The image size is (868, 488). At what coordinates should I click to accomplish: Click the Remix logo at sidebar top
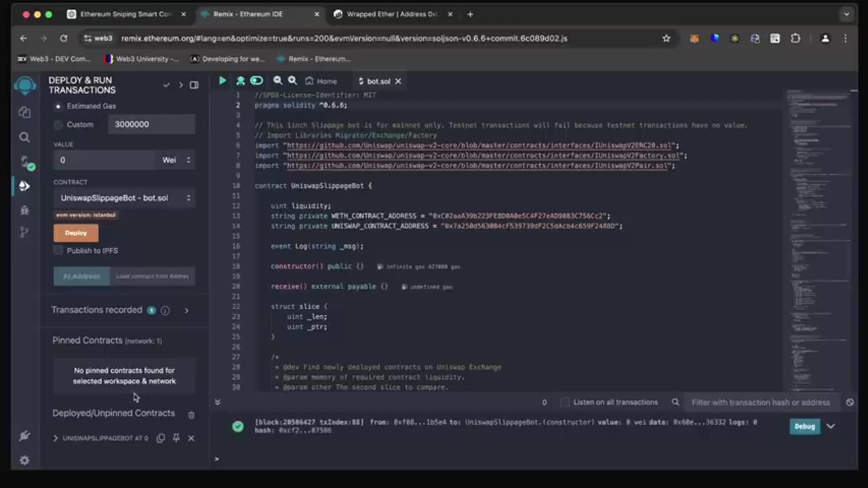(25, 86)
